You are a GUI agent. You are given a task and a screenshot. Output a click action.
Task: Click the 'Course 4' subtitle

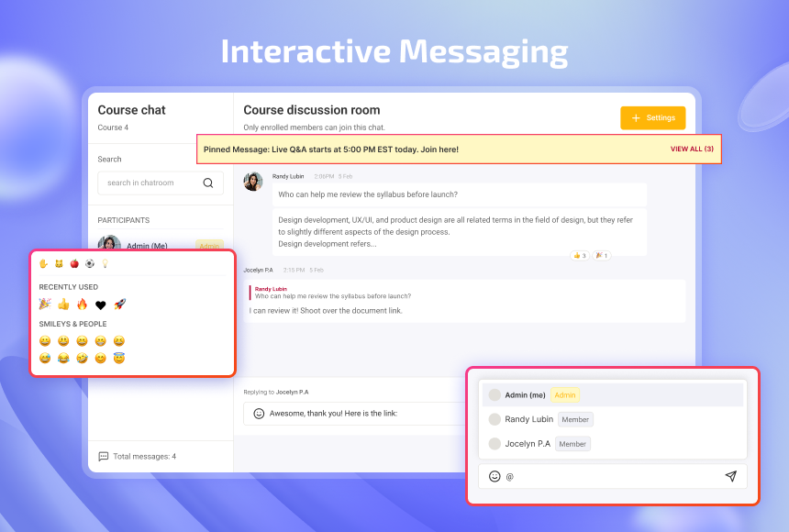pos(113,127)
